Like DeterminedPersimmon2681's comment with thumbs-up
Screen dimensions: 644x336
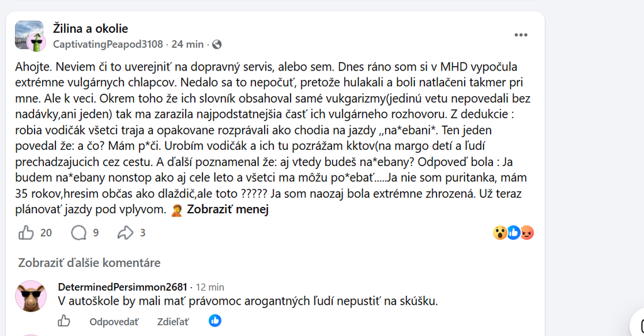point(64,321)
